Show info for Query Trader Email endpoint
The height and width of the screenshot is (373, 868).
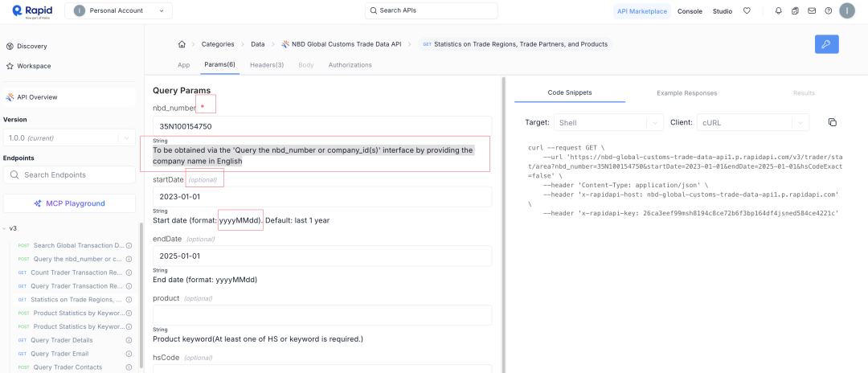(129, 354)
